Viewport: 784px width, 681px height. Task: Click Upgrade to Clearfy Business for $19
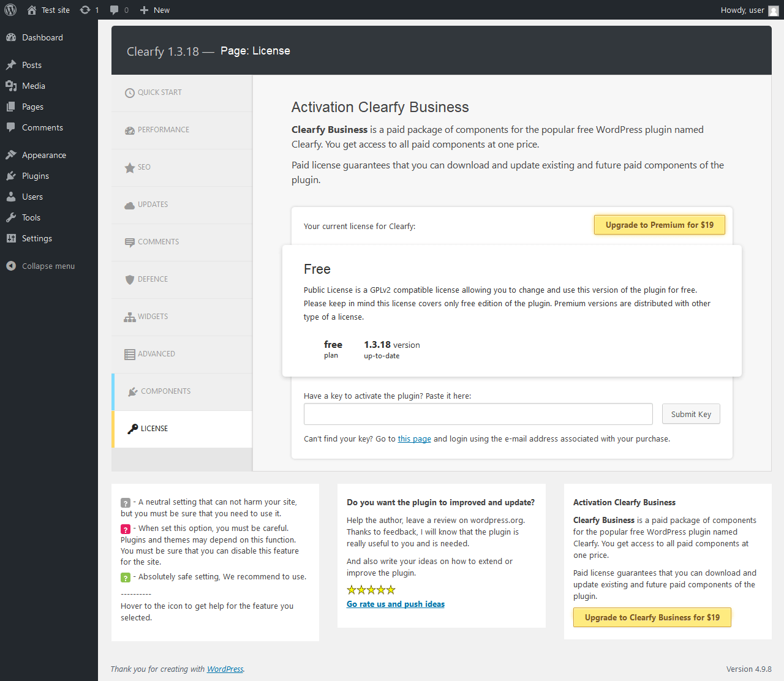pyautogui.click(x=652, y=617)
